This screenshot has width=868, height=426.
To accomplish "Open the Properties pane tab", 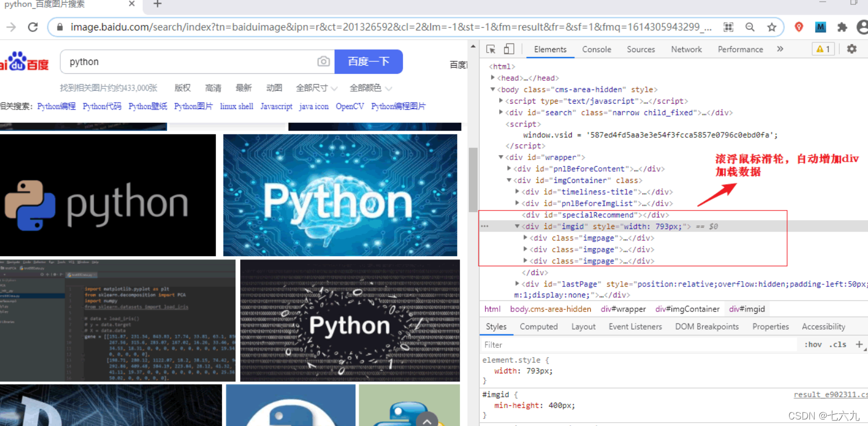I will (770, 327).
